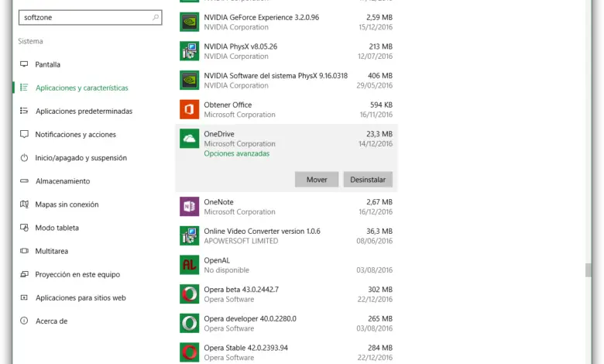Select NVIDIA PhysX v8.05.26 entry
The height and width of the screenshot is (364, 604).
(x=240, y=46)
